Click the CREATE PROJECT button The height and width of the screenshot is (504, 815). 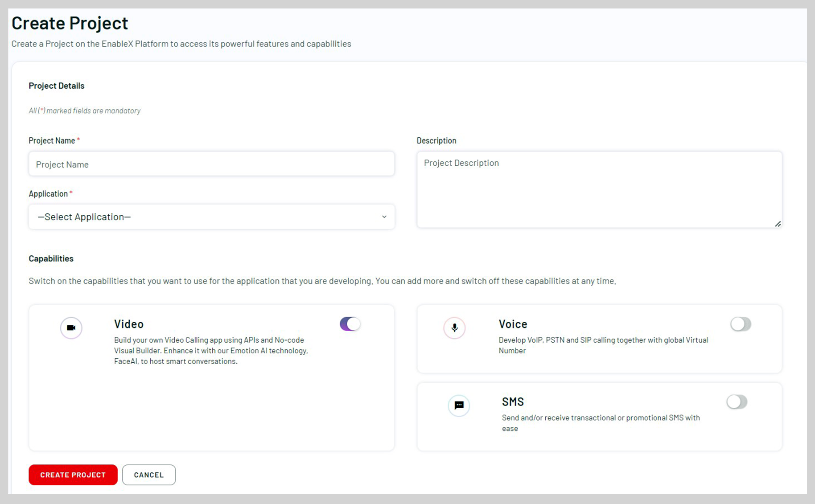tap(73, 475)
